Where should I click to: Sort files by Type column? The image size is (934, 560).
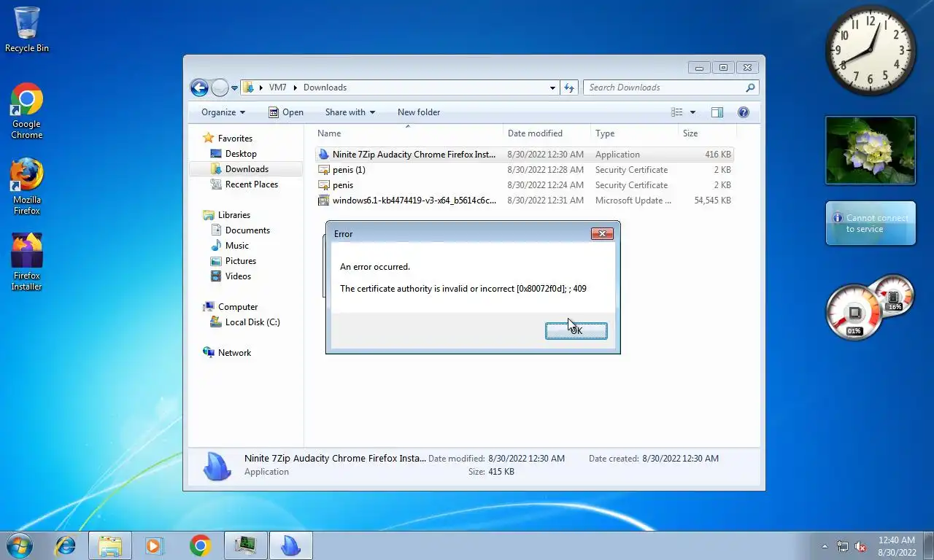tap(634, 133)
